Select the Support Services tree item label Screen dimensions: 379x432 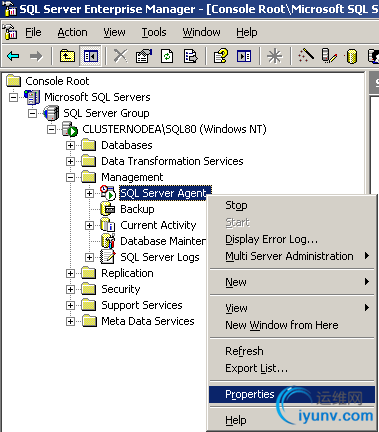click(142, 305)
